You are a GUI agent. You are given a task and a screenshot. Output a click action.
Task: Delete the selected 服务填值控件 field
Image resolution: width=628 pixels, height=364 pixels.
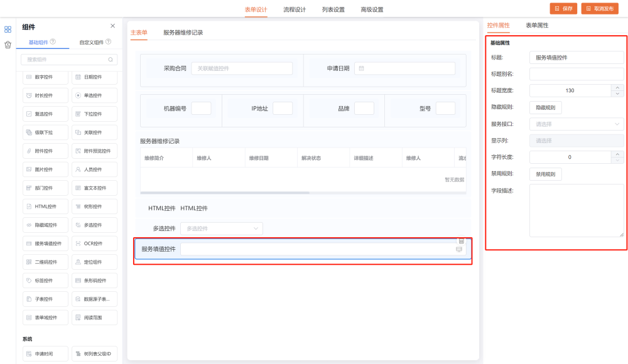coord(461,240)
